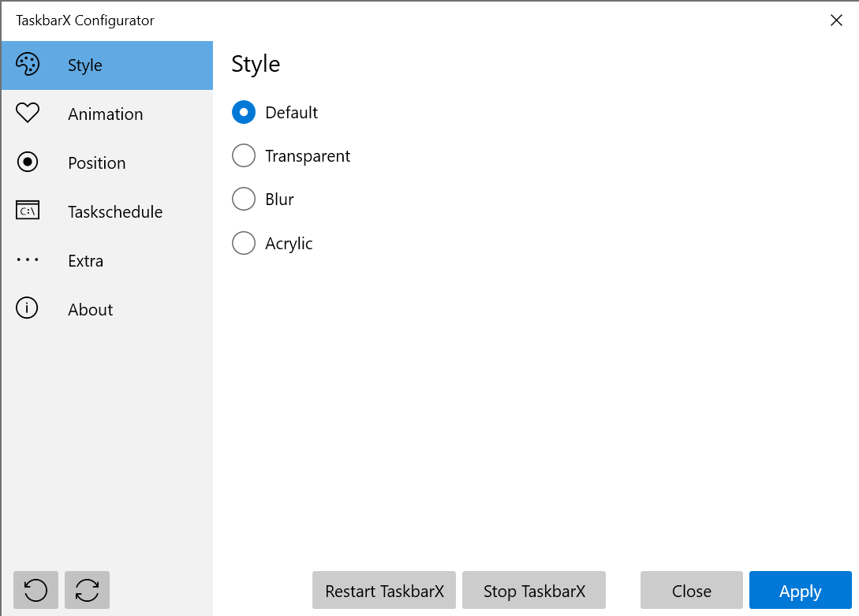
Task: Click the three-dots icon beside Extra
Action: tap(28, 260)
